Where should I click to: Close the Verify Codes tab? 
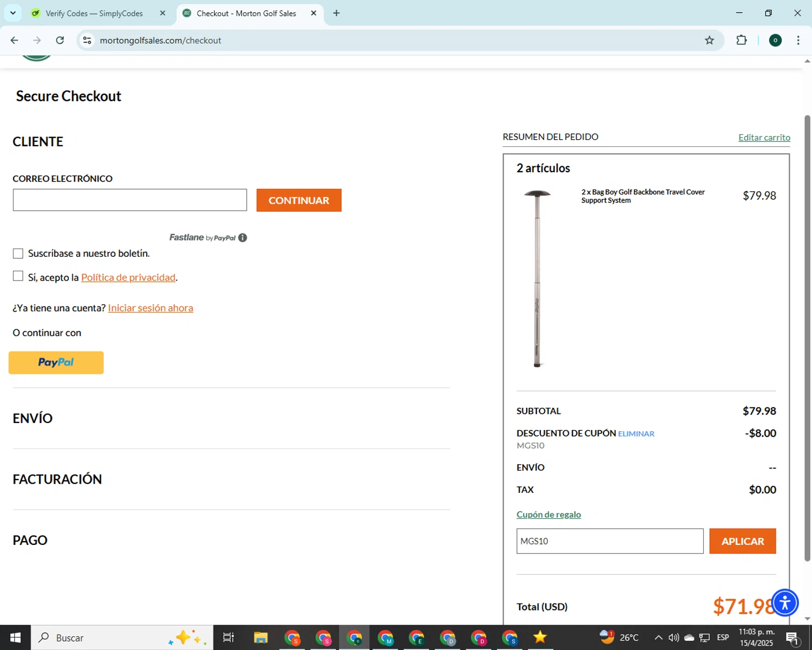click(162, 13)
